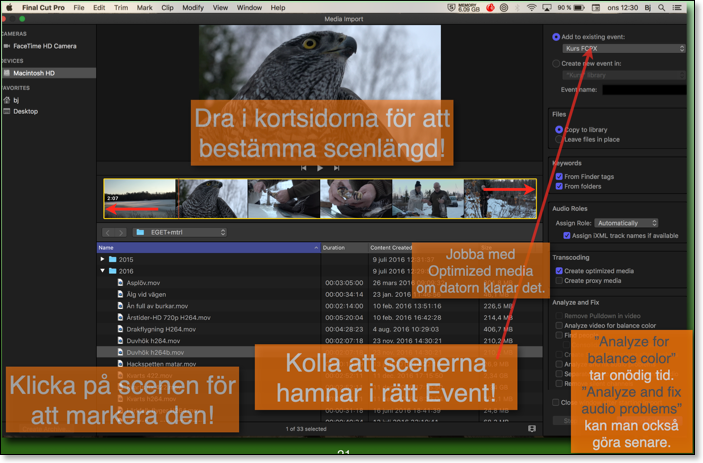Click the hawk frame in the filmstrip

pyautogui.click(x=213, y=199)
